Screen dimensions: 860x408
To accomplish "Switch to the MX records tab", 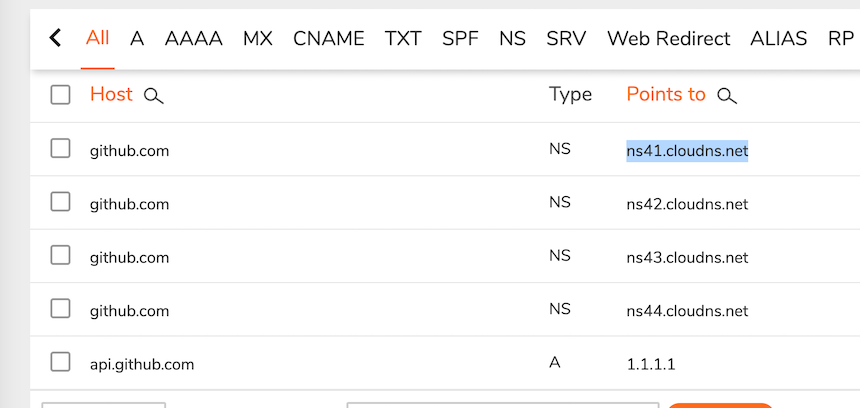I will click(x=258, y=39).
